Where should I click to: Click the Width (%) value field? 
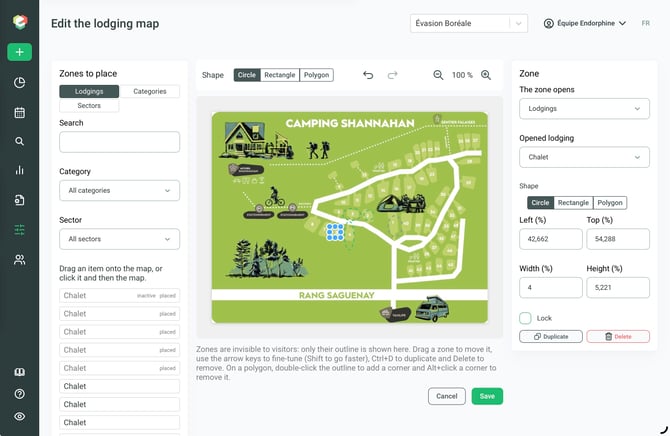[551, 288]
